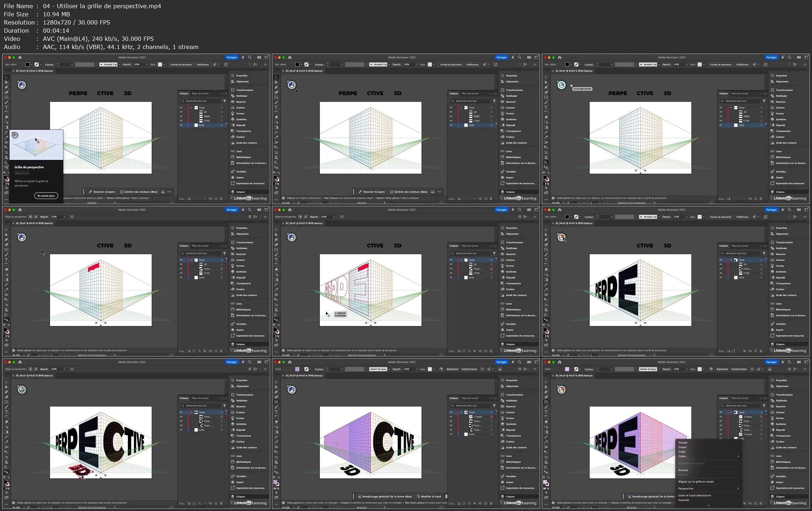Open Style dropdown in bottom-middle frame control bar
812x511 pixels.
point(434,369)
